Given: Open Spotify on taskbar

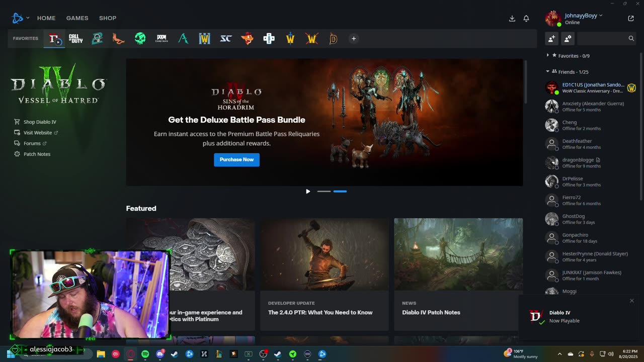Looking at the screenshot, I should pos(145,354).
